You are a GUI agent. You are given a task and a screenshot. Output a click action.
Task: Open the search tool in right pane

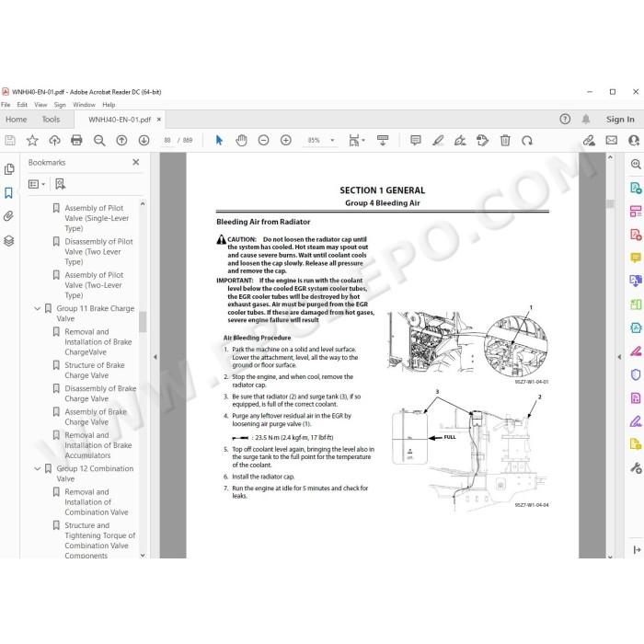point(636,165)
